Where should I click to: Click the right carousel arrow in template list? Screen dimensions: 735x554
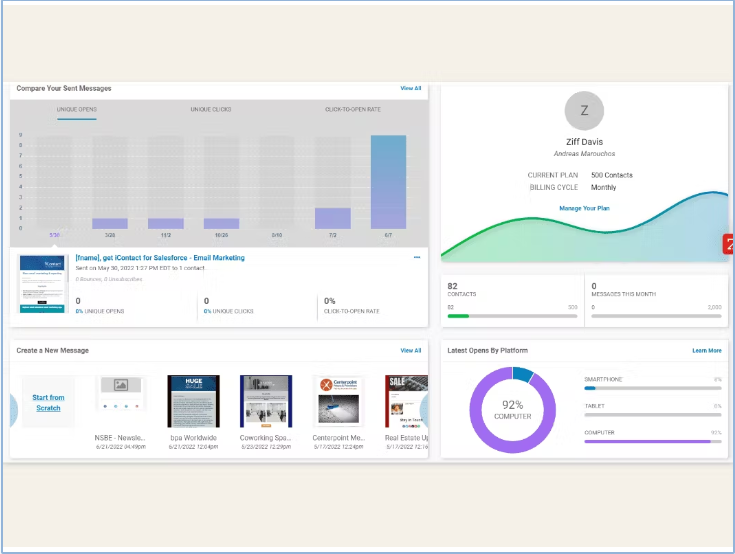tap(424, 410)
